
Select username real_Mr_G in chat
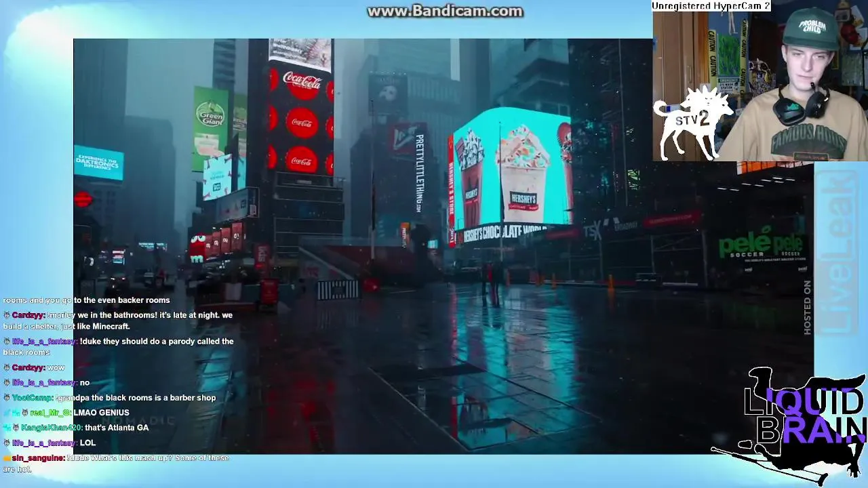coord(51,413)
